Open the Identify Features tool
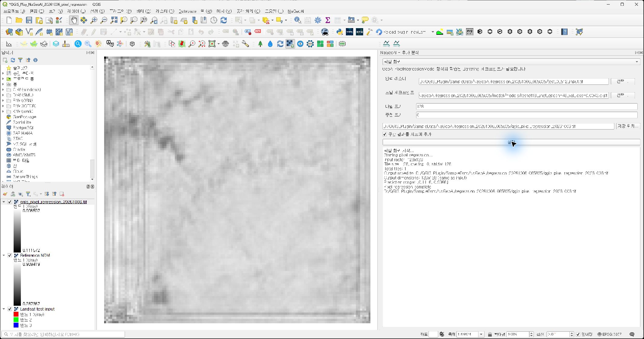This screenshot has height=339, width=644. click(x=298, y=20)
